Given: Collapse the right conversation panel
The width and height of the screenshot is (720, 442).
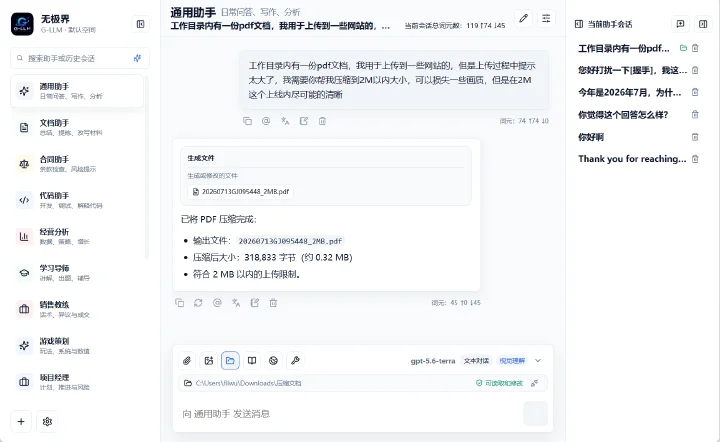Looking at the screenshot, I should pos(703,24).
